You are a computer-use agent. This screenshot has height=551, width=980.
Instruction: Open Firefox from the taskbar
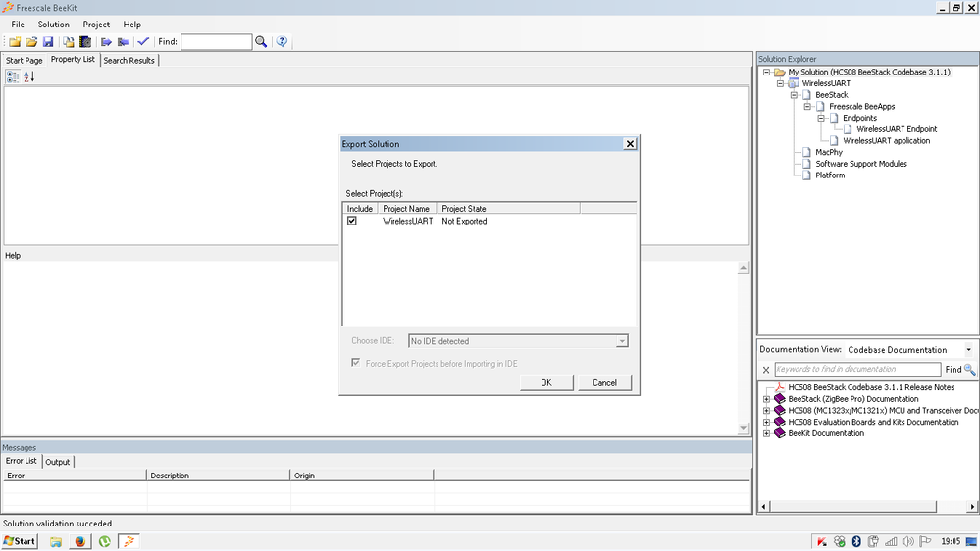point(80,541)
